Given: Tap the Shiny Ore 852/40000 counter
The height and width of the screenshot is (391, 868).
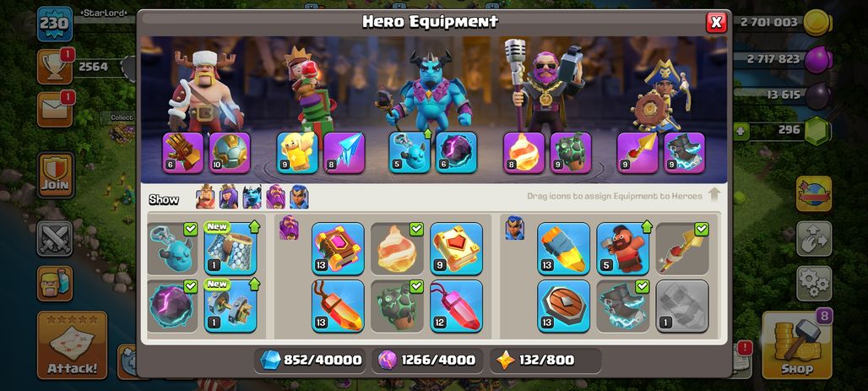Looking at the screenshot, I should tap(310, 360).
